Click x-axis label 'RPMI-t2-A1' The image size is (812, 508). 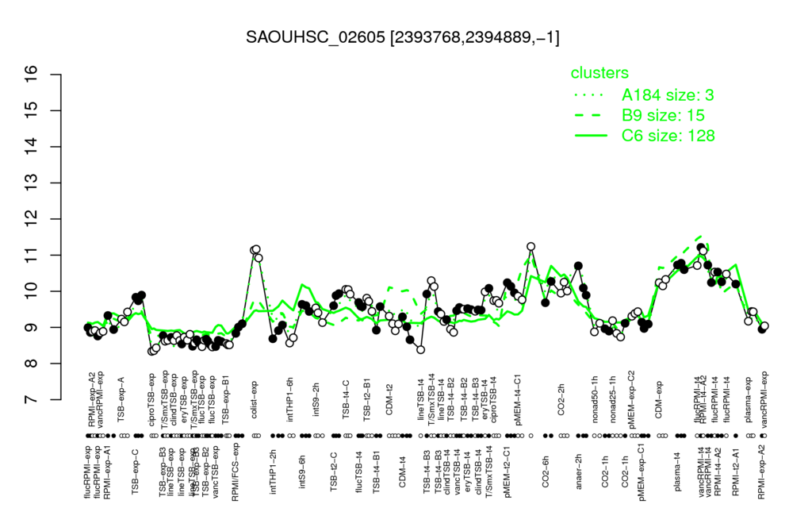pyautogui.click(x=735, y=471)
